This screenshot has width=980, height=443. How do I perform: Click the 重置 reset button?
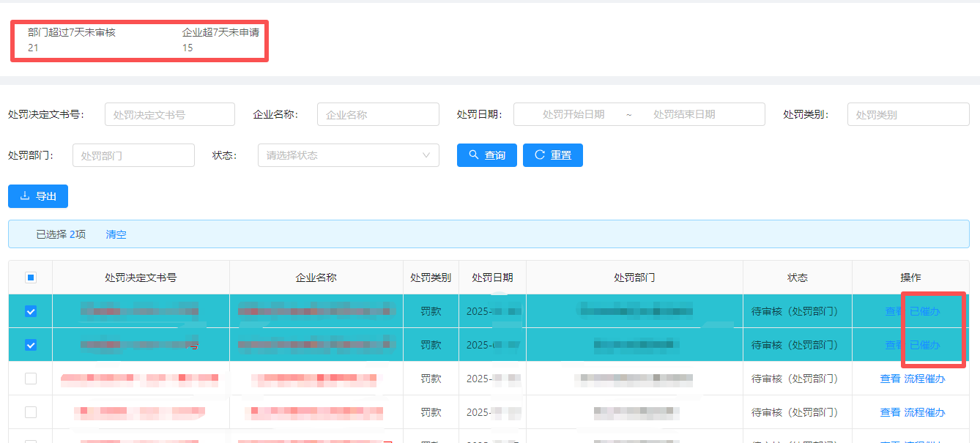tap(552, 155)
